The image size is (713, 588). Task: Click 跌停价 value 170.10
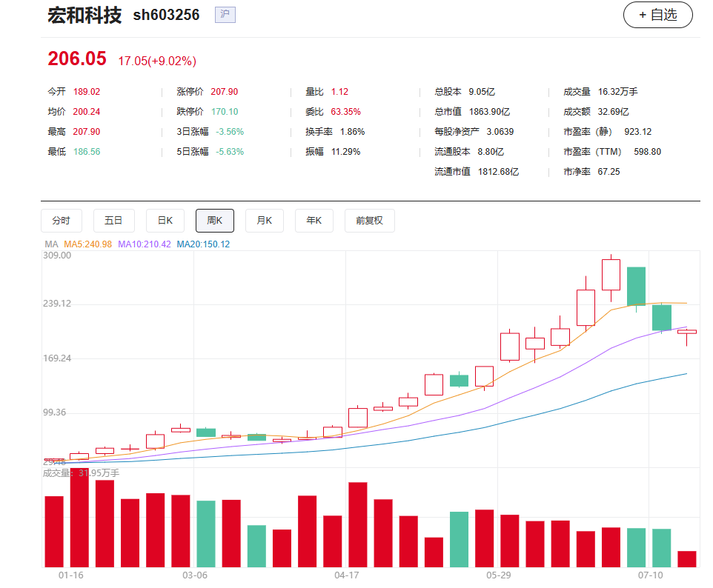coord(225,112)
